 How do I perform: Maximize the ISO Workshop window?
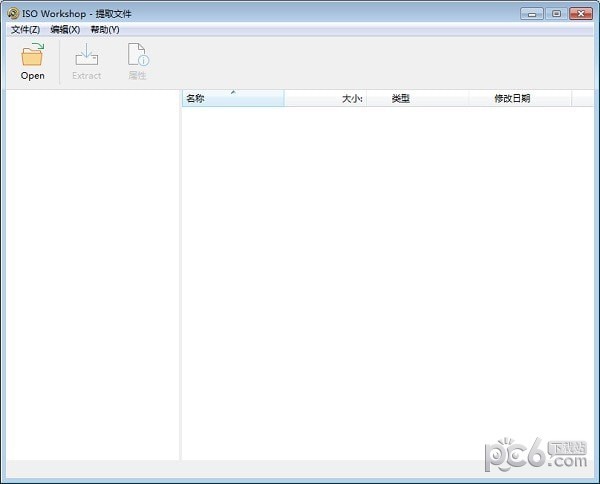coord(556,14)
